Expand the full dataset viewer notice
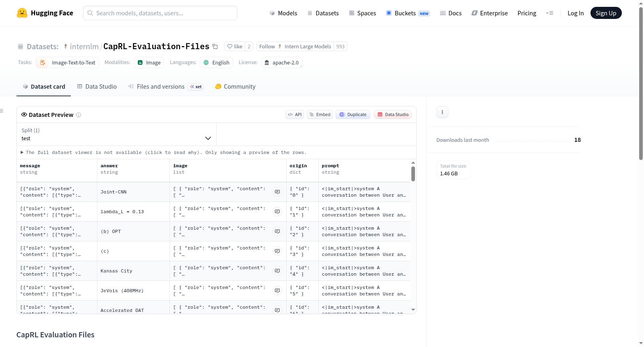 tap(164, 152)
